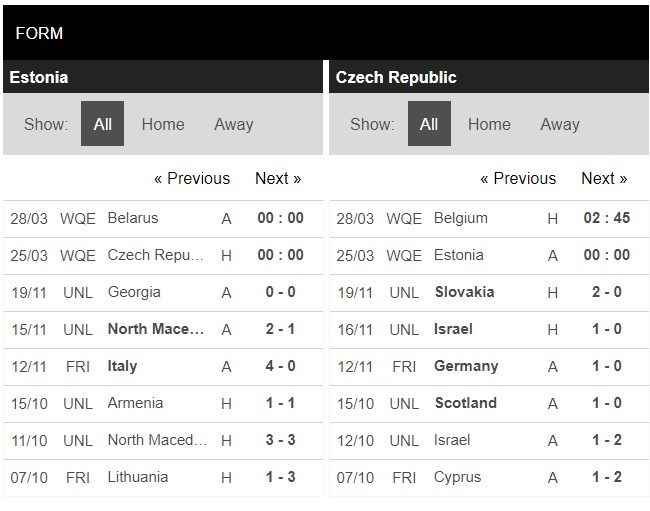Go to Previous Estonia results
This screenshot has width=650, height=511.
click(x=192, y=178)
